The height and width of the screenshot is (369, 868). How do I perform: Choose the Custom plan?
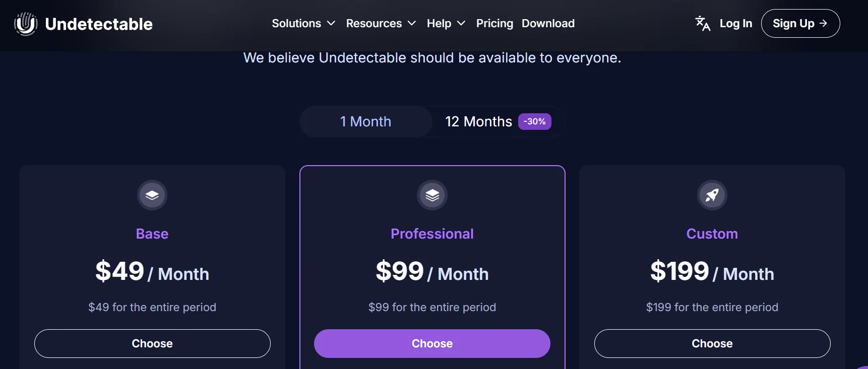tap(712, 343)
